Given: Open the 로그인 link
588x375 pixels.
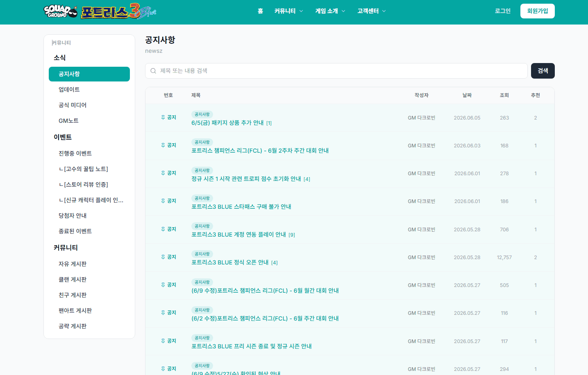Looking at the screenshot, I should tap(502, 11).
